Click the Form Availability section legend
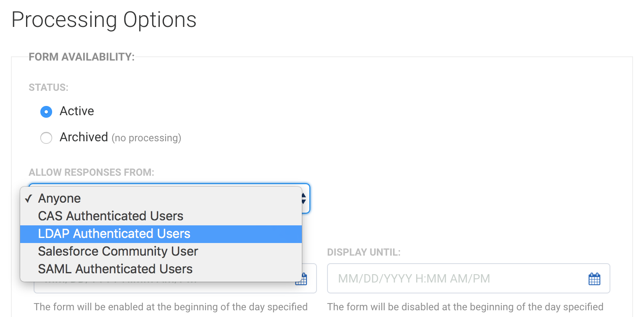Screen dimensions: 644x317 pyautogui.click(x=82, y=57)
